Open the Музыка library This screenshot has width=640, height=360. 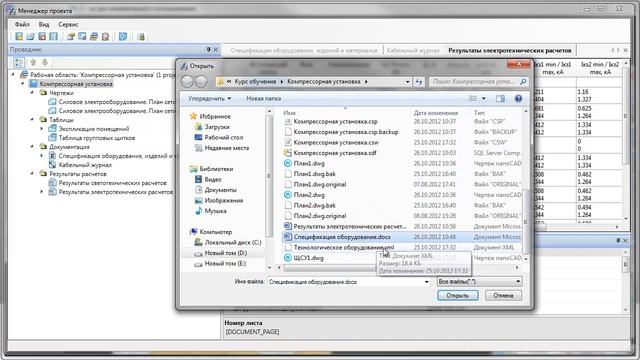(216, 211)
